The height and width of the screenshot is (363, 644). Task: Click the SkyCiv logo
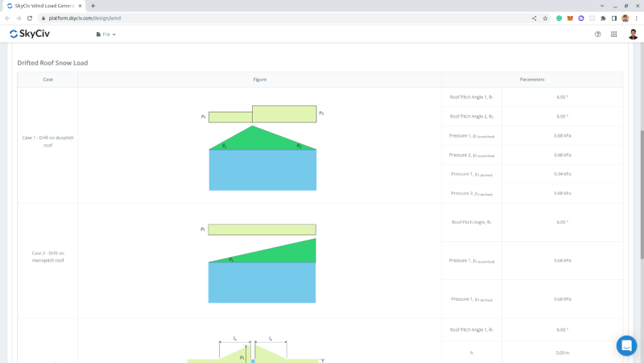(x=29, y=34)
